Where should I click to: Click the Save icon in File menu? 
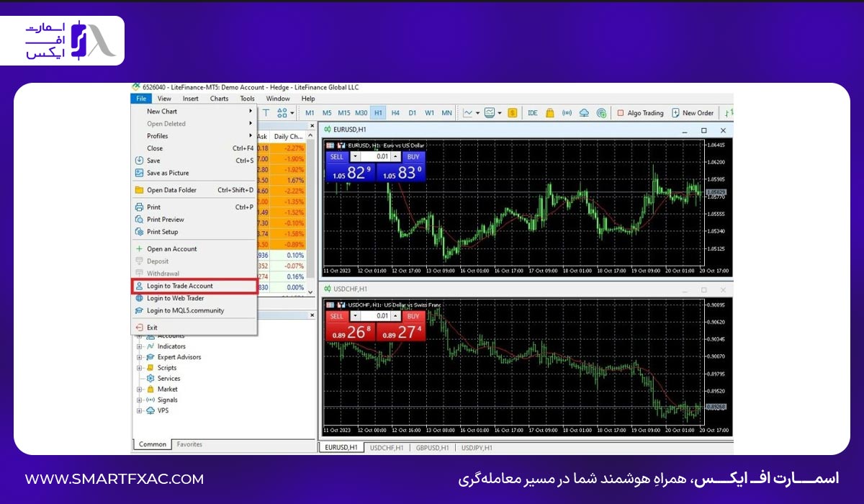139,161
